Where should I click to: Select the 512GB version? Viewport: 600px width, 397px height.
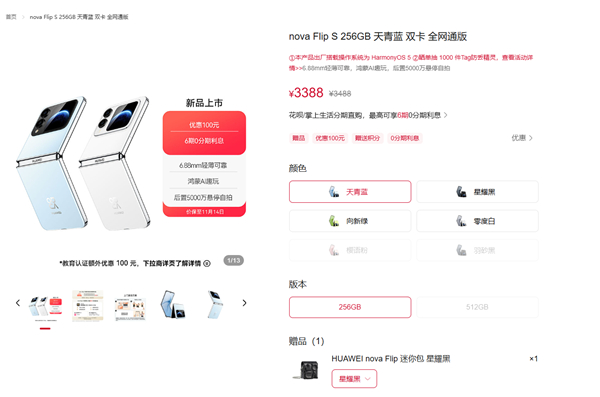point(477,307)
